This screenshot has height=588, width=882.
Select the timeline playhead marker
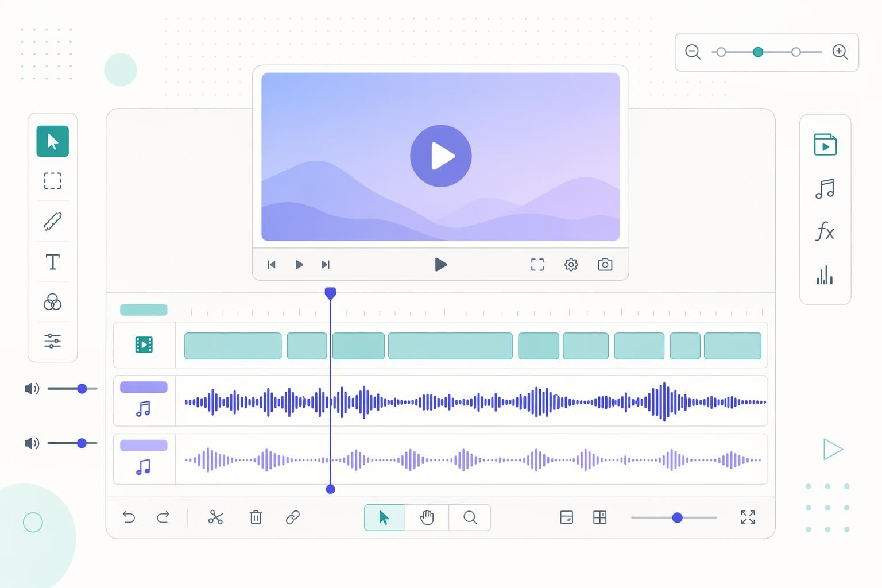pos(330,292)
